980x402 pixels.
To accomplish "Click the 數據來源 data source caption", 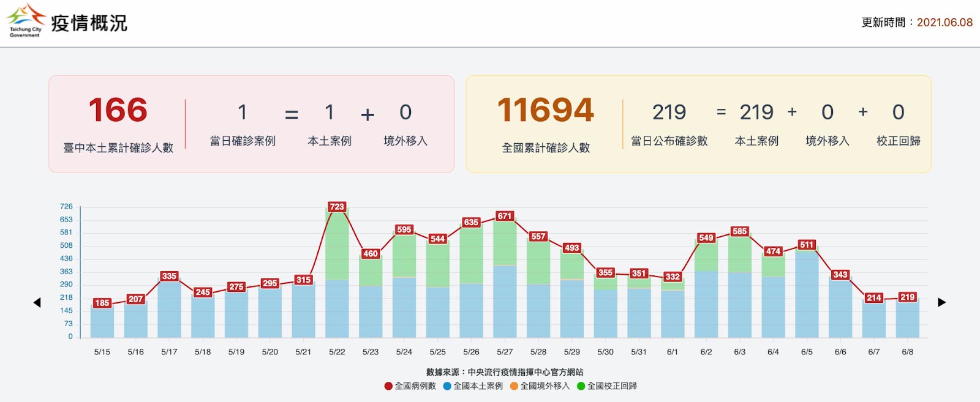I will [505, 372].
